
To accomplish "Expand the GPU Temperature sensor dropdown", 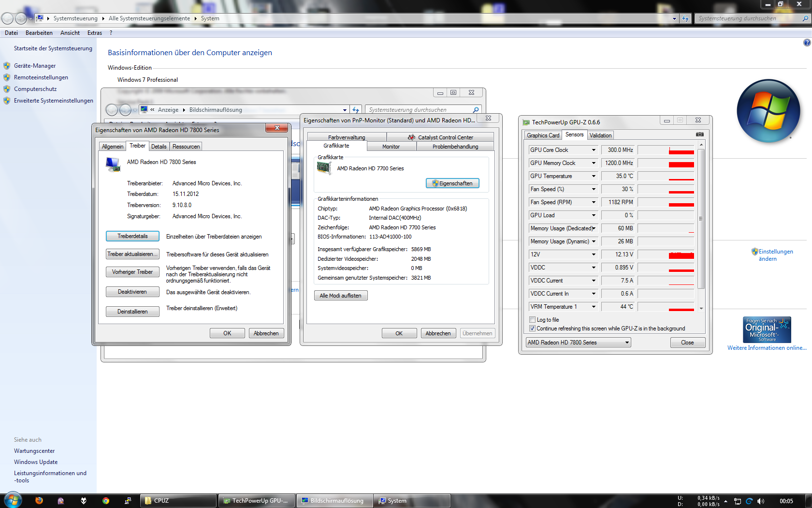I will pos(594,176).
